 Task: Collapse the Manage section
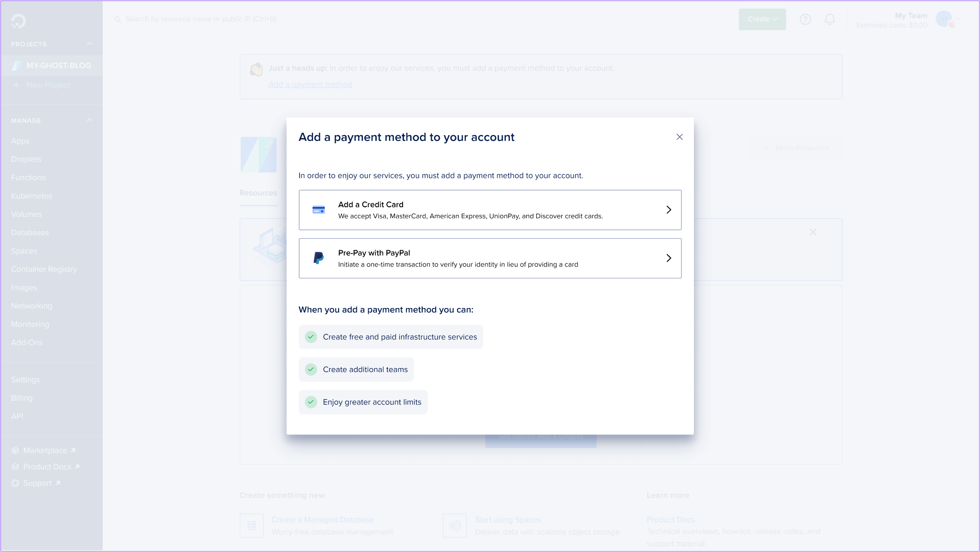coord(89,120)
